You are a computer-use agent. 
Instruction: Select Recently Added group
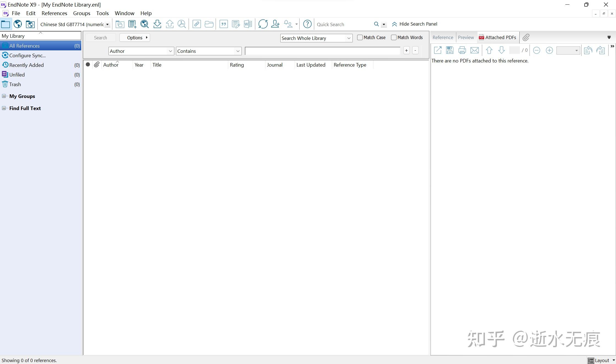tap(40, 65)
